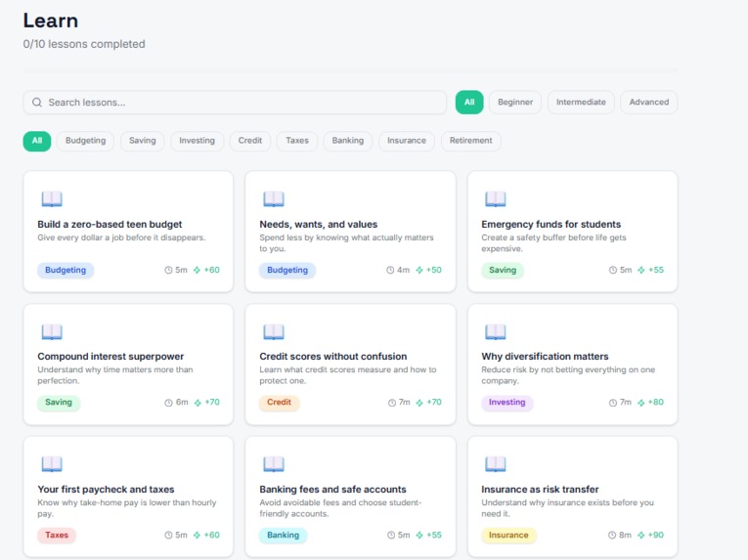Click book icon on Your first paycheck card
Image resolution: width=748 pixels, height=560 pixels.
tap(52, 463)
